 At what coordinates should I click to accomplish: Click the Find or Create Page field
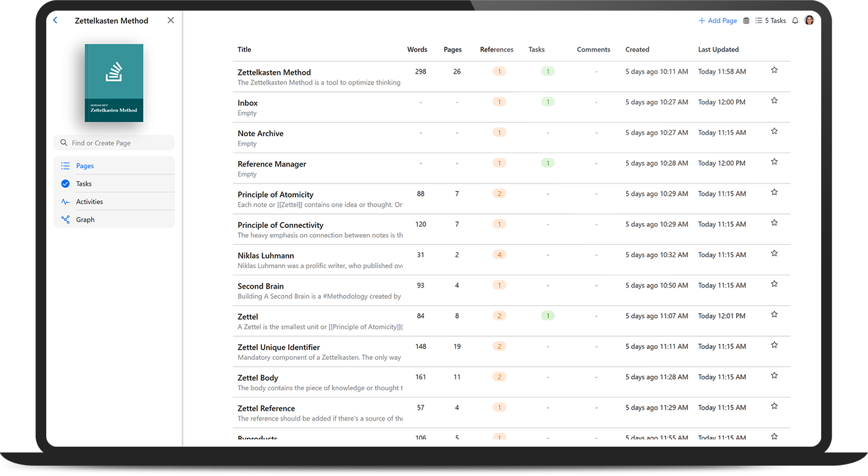pyautogui.click(x=114, y=143)
